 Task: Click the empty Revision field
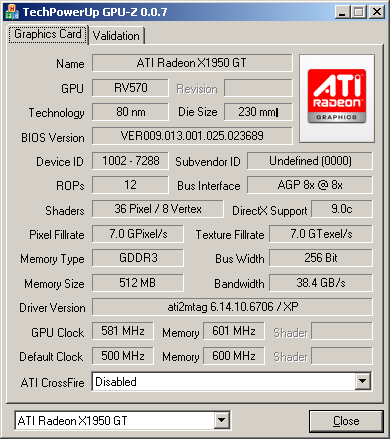tap(258, 88)
